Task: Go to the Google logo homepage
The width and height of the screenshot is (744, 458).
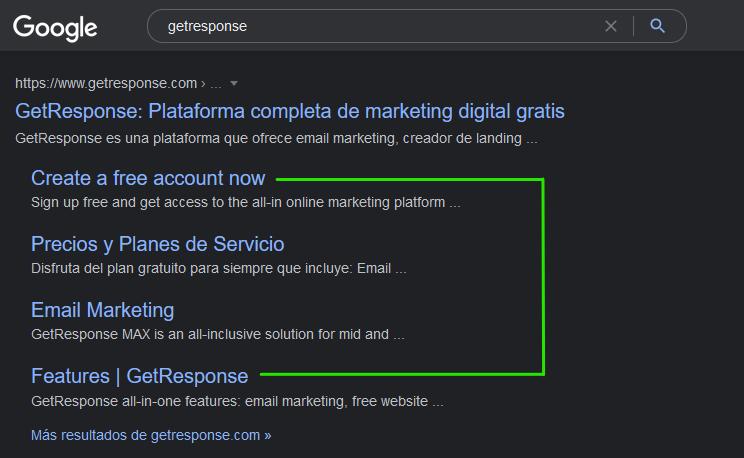Action: [55, 27]
